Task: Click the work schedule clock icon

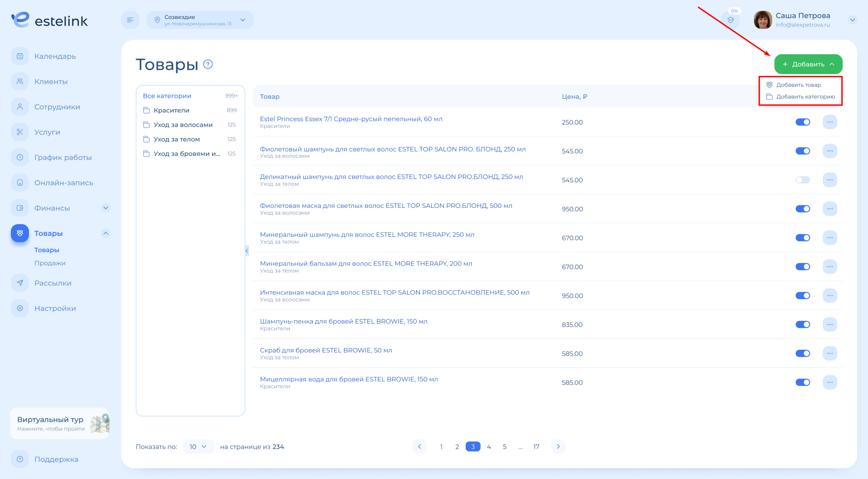Action: click(x=20, y=157)
